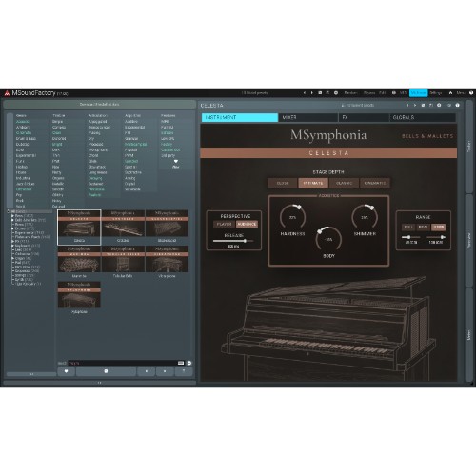Click the on-screen keyboard icon in search field
This screenshot has height=476, width=476.
[181, 363]
